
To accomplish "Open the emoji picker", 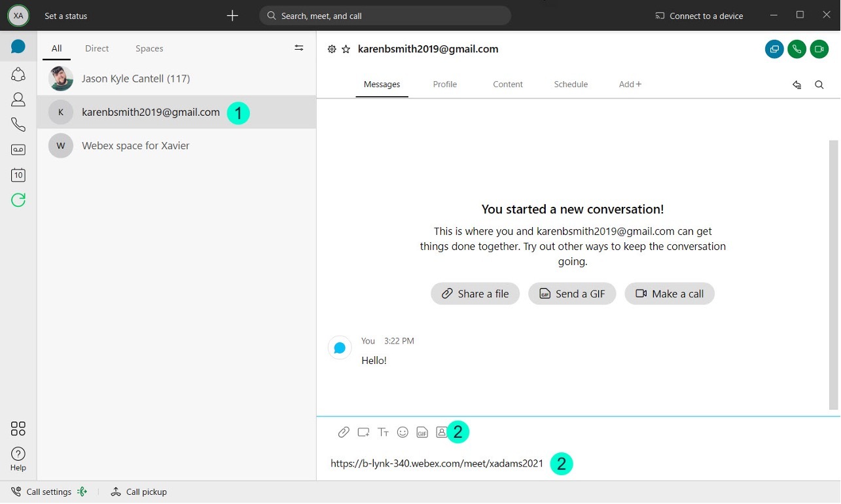I will click(403, 432).
